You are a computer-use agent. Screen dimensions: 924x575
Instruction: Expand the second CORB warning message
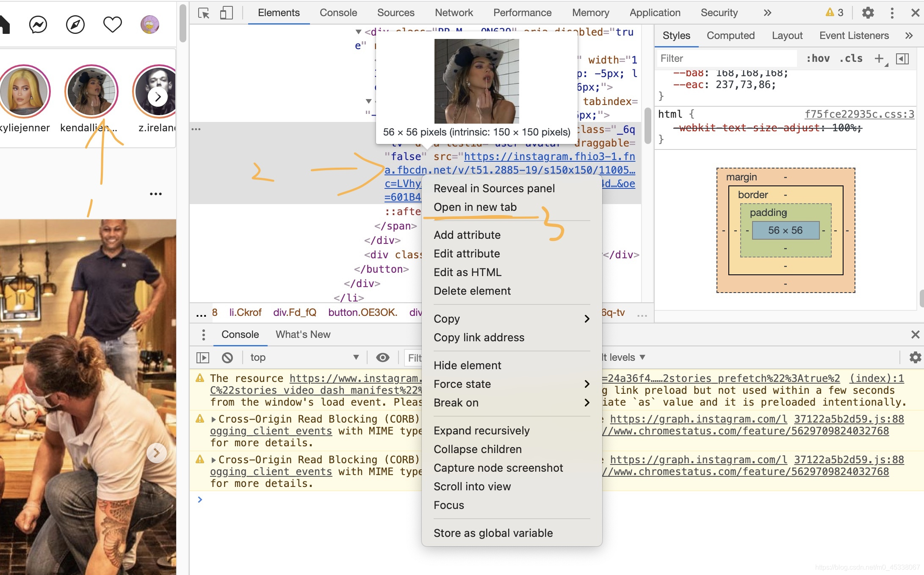tap(214, 460)
